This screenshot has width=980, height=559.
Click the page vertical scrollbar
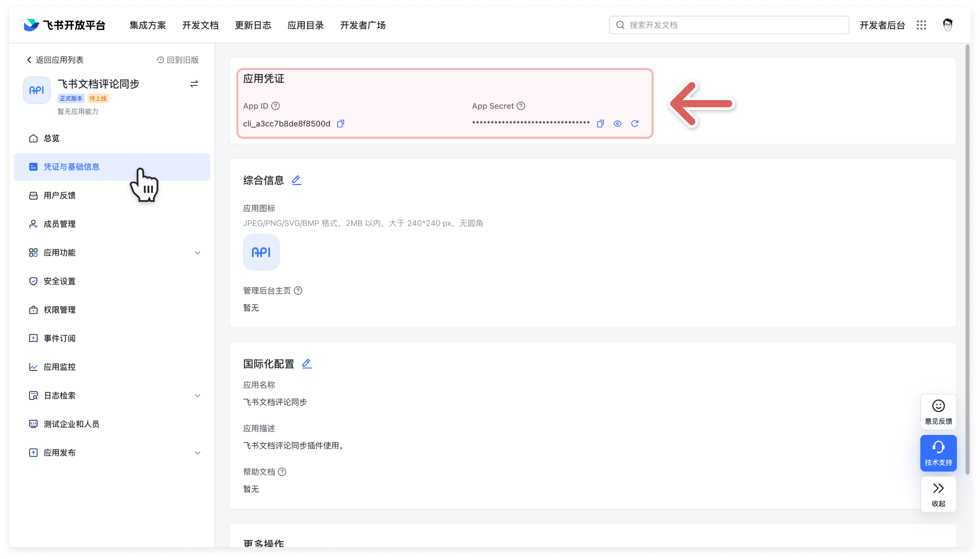(967, 259)
